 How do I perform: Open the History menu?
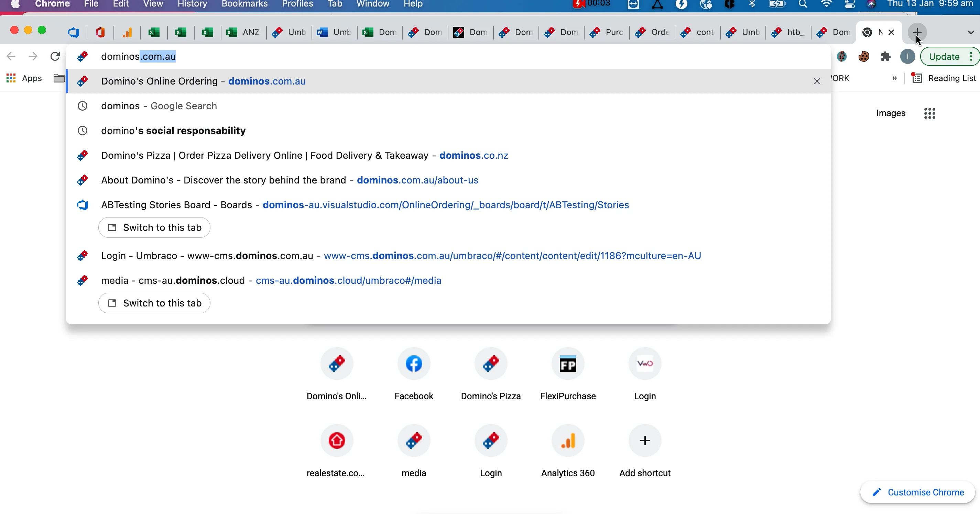point(192,4)
